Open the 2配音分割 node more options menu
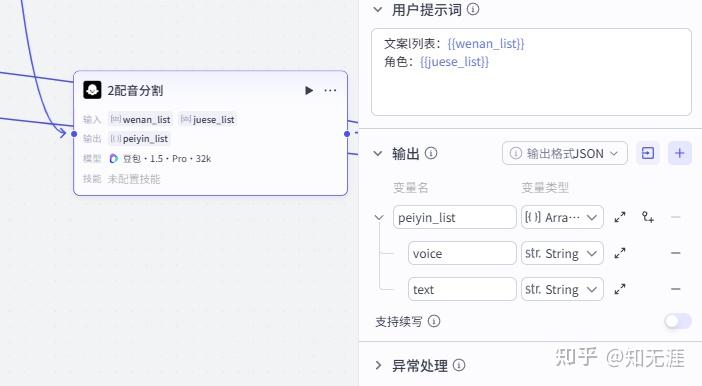 tap(330, 90)
